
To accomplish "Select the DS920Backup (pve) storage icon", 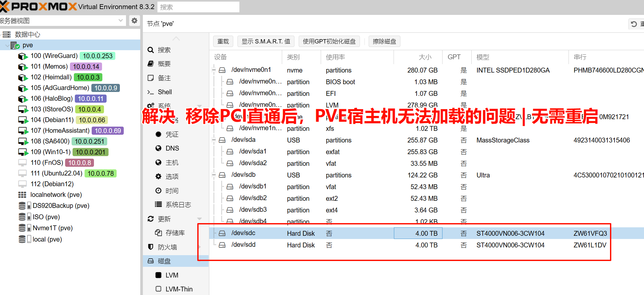I will tap(25, 206).
